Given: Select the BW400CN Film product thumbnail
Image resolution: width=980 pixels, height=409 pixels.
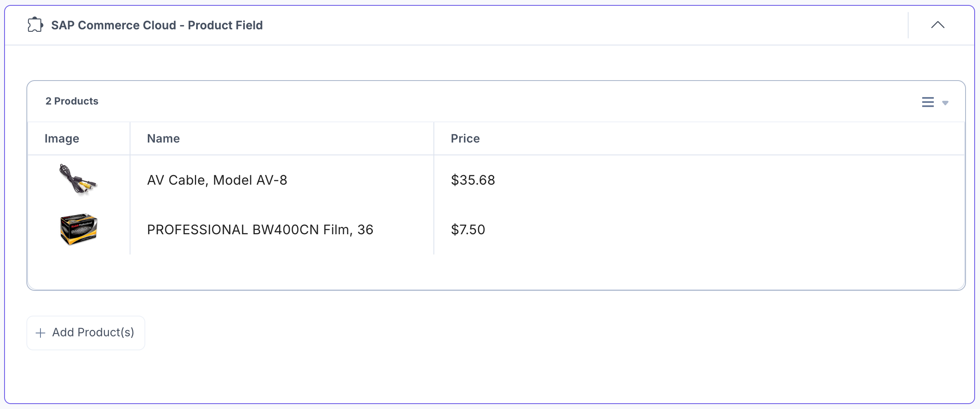Looking at the screenshot, I should click(78, 229).
